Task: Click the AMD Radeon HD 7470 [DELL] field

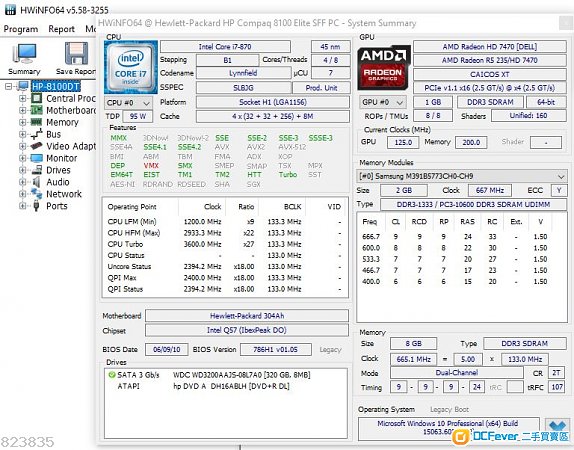Action: tap(489, 47)
